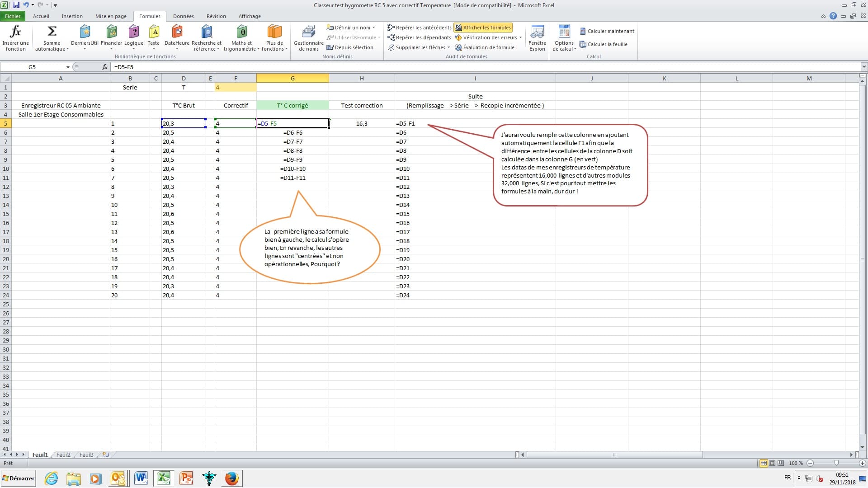Image resolution: width=868 pixels, height=488 pixels.
Task: Switch to the Feuil2 sheet tab
Action: click(x=63, y=455)
